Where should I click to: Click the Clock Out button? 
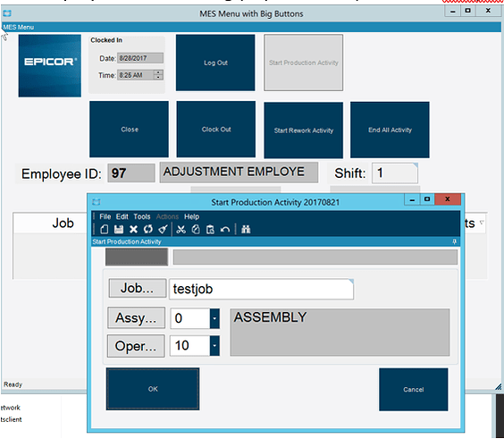[x=216, y=130]
